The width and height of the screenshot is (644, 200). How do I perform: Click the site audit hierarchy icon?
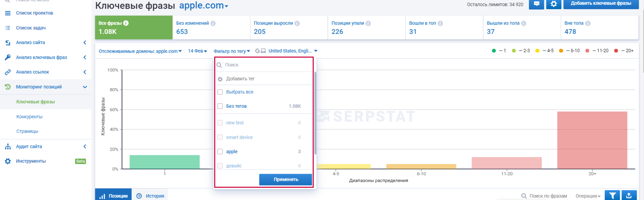coord(8,147)
